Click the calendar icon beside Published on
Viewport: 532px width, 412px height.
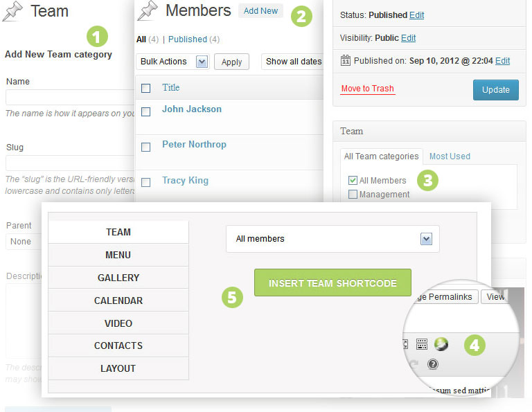346,60
